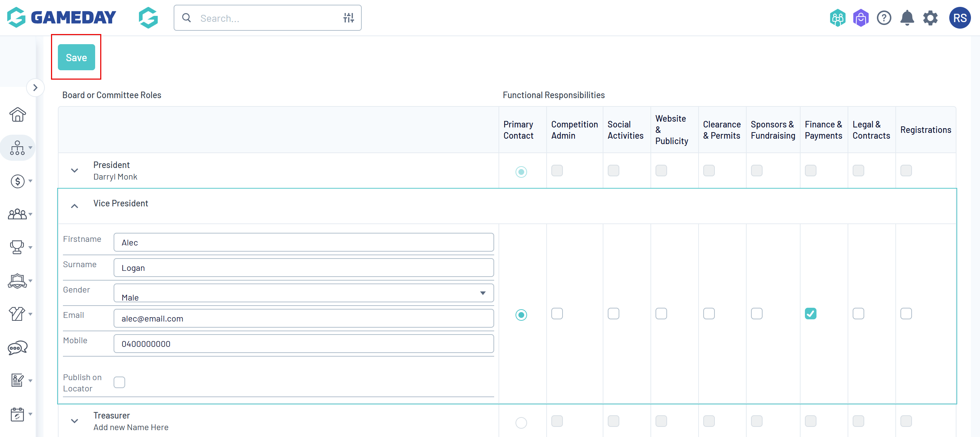Screen dimensions: 980x437
Task: Open the dollar finance sidebar icon
Action: click(17, 181)
